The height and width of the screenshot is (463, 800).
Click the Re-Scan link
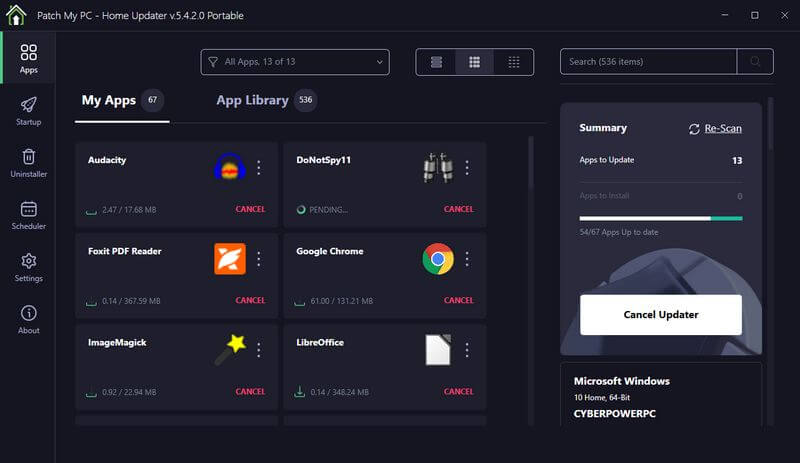click(x=715, y=128)
